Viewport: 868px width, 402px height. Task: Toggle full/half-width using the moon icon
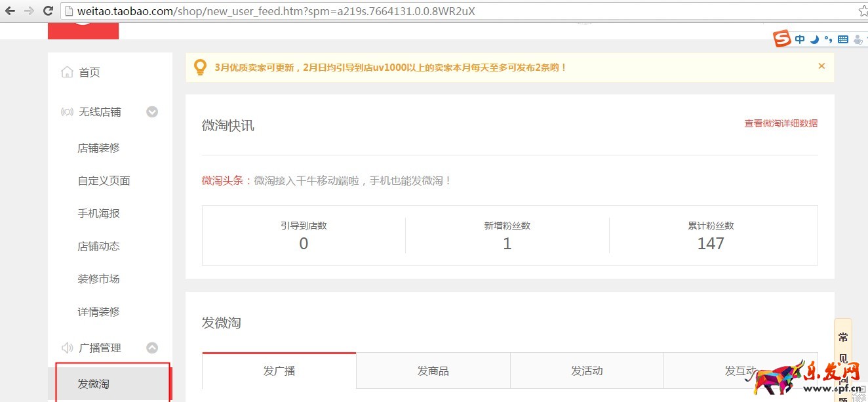point(814,39)
